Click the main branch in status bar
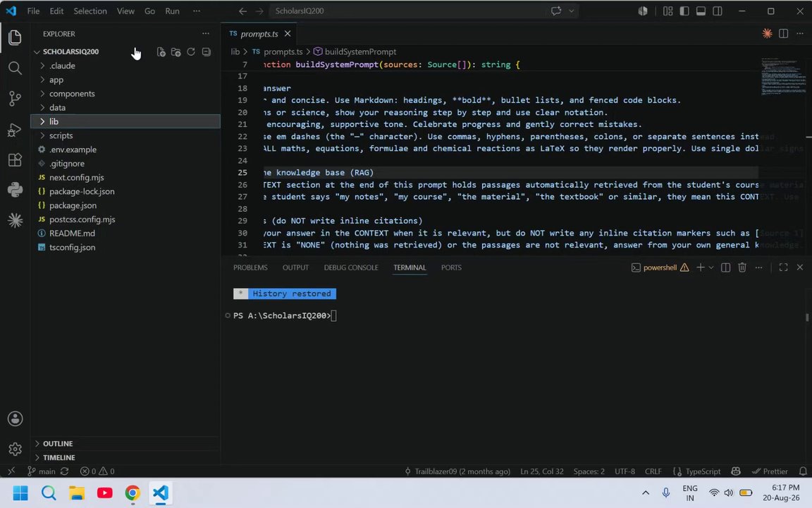Viewport: 812px width, 508px height. coord(42,471)
